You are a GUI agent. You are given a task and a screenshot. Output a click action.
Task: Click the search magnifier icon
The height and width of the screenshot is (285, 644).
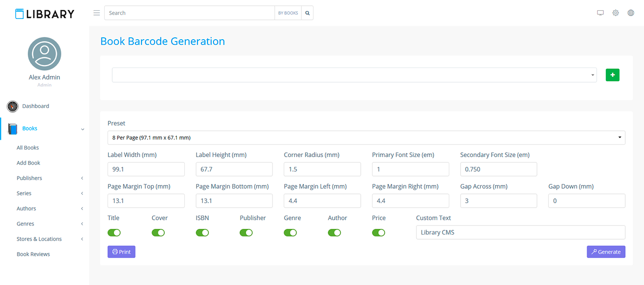307,13
